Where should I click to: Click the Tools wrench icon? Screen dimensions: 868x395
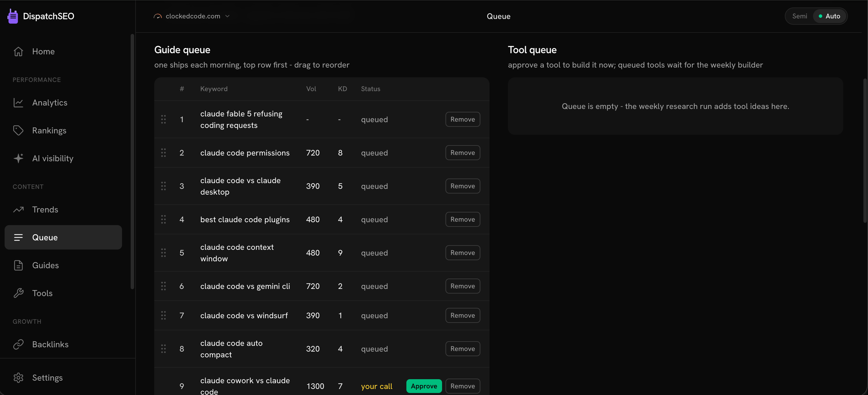point(18,294)
